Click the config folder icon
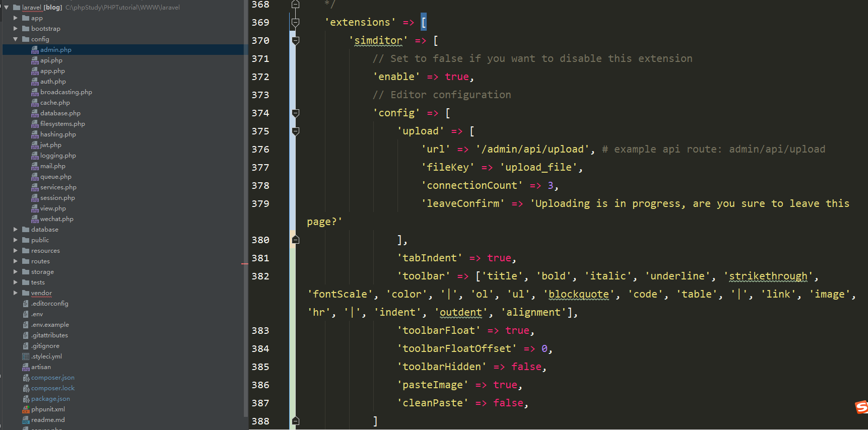This screenshot has height=430, width=868. 25,39
